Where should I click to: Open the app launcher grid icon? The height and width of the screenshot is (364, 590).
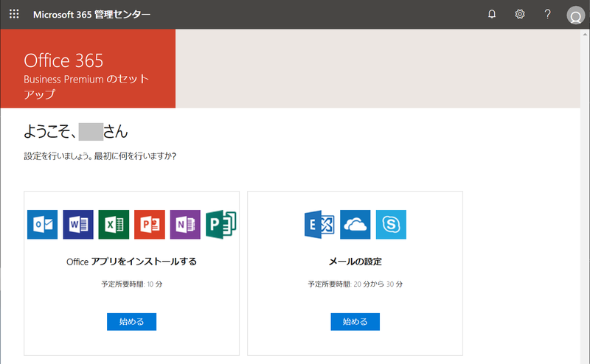[x=14, y=14]
